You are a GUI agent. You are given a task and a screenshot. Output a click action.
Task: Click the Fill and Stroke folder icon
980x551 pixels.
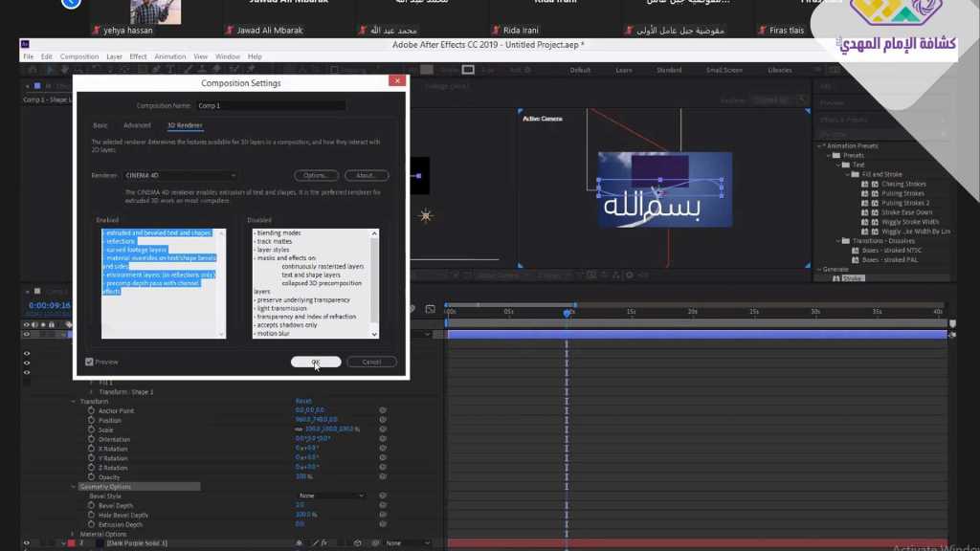(854, 174)
